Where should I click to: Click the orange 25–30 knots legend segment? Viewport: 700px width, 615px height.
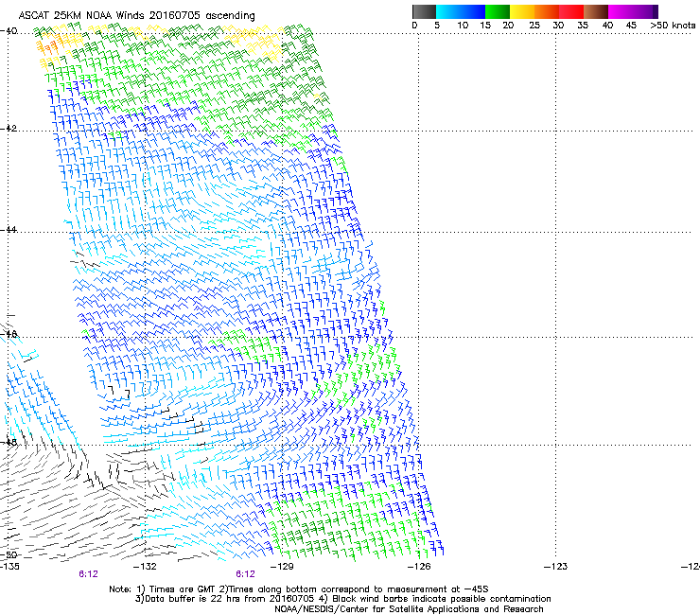pyautogui.click(x=547, y=11)
